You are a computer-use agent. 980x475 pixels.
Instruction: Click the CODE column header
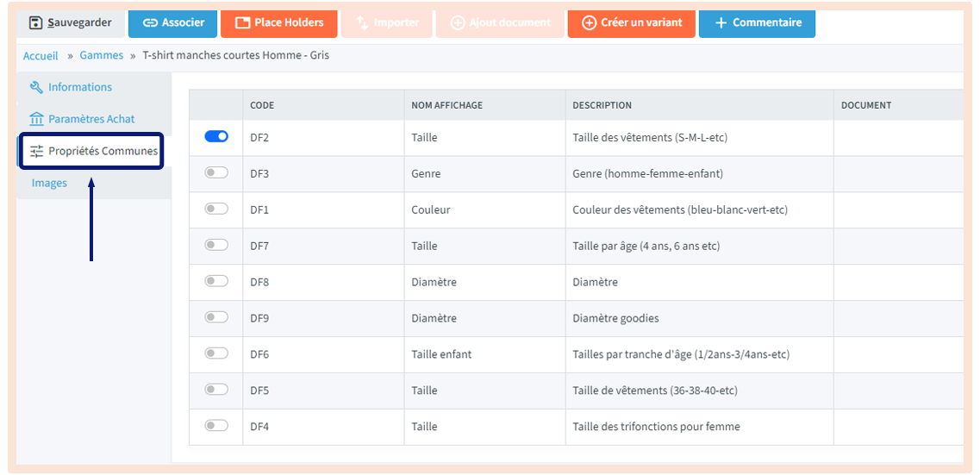pos(262,105)
